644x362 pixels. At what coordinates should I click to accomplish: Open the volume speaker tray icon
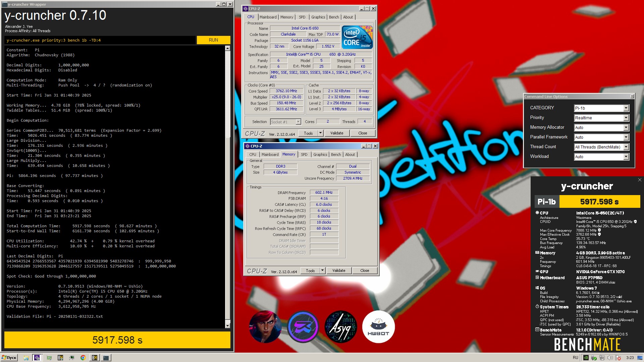click(x=610, y=358)
